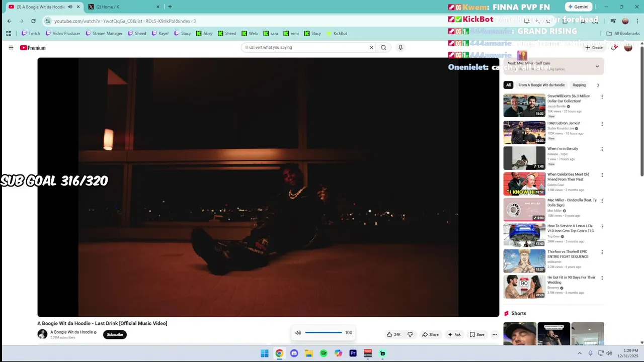This screenshot has width=644, height=362.
Task: Select the All filter chip
Action: click(508, 85)
